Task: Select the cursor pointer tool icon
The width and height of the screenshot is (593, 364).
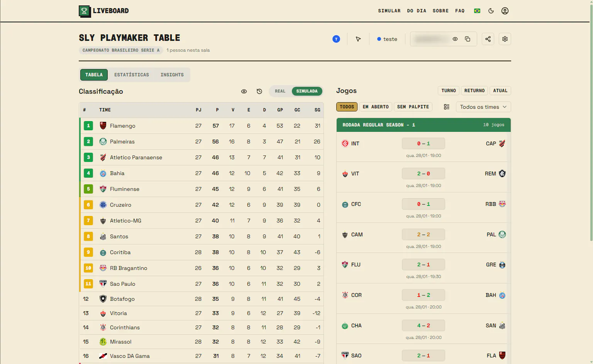Action: pos(358,39)
